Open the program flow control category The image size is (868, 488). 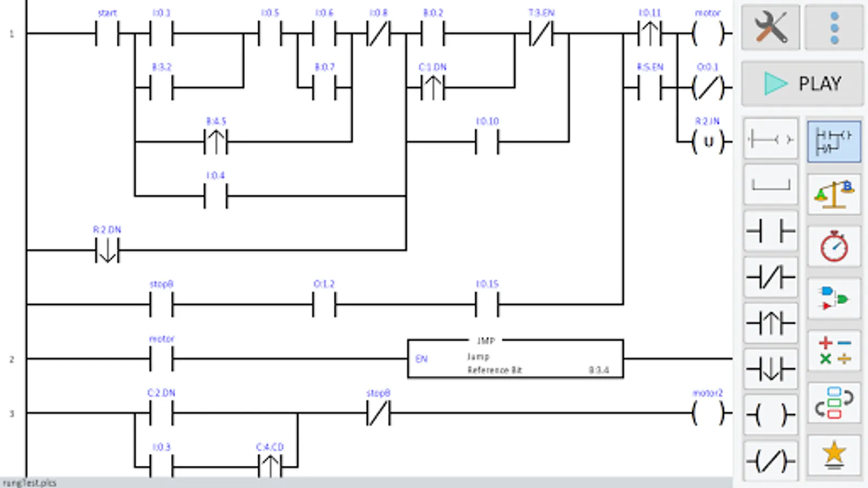click(x=834, y=402)
